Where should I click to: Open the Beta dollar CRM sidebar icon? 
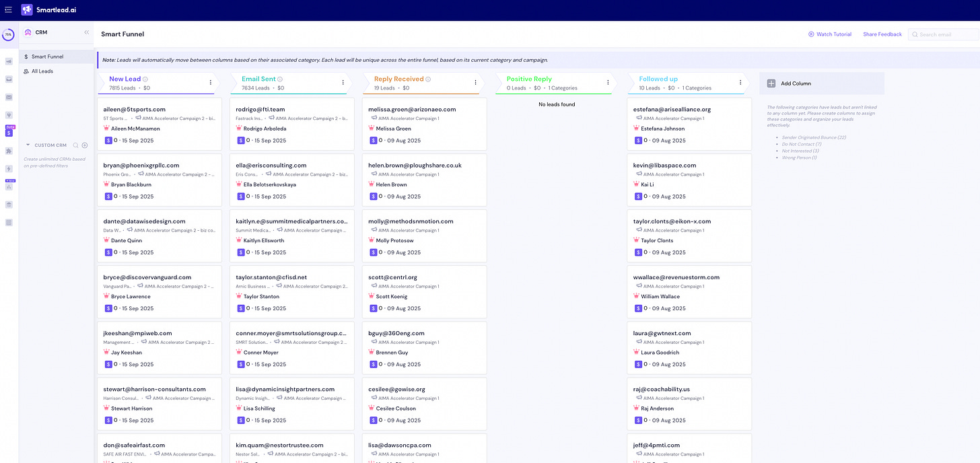[x=9, y=133]
